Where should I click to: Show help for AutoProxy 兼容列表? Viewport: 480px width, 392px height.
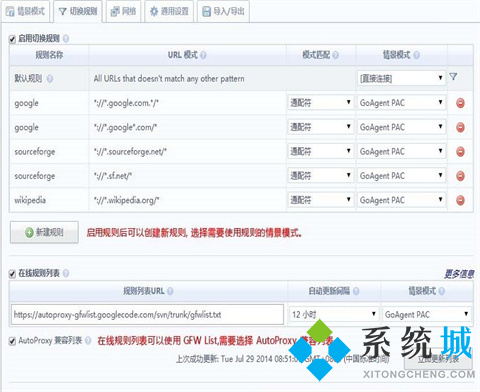click(x=88, y=340)
